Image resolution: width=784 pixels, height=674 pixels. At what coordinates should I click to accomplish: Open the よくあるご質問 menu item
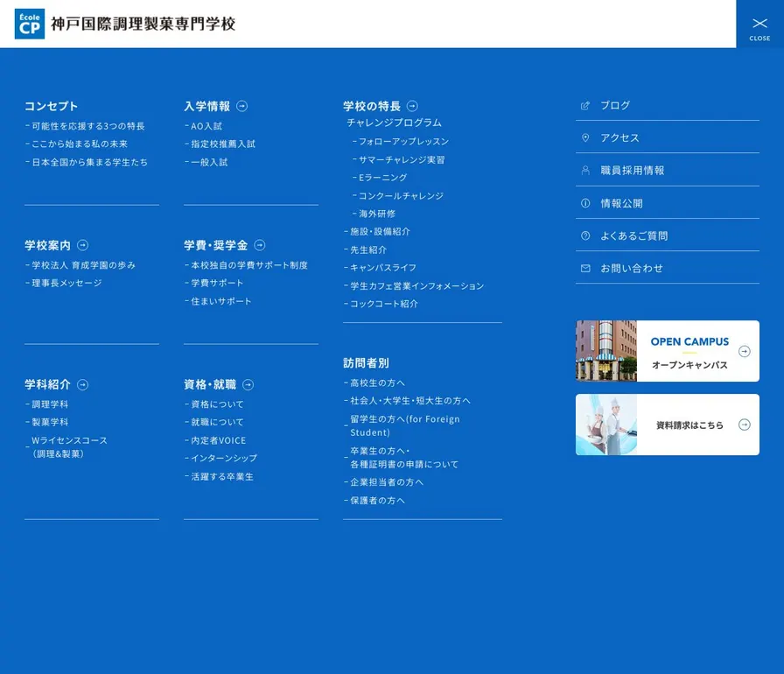pyautogui.click(x=668, y=235)
